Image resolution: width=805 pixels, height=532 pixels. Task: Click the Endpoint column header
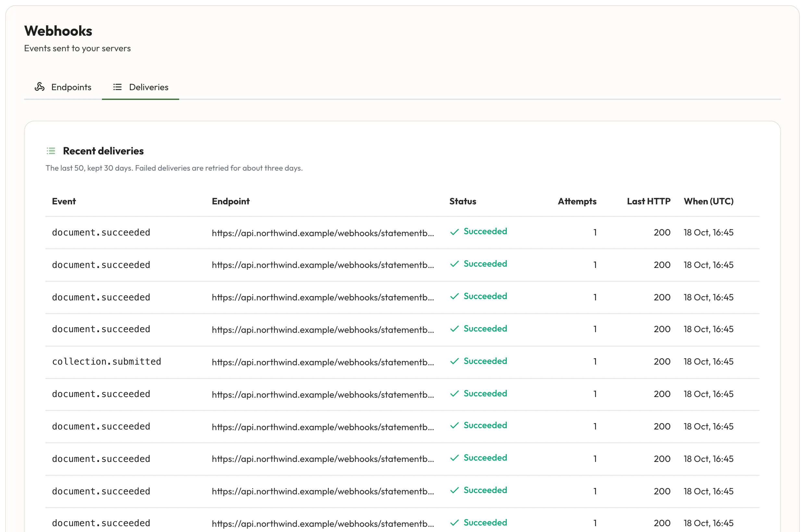click(x=231, y=201)
